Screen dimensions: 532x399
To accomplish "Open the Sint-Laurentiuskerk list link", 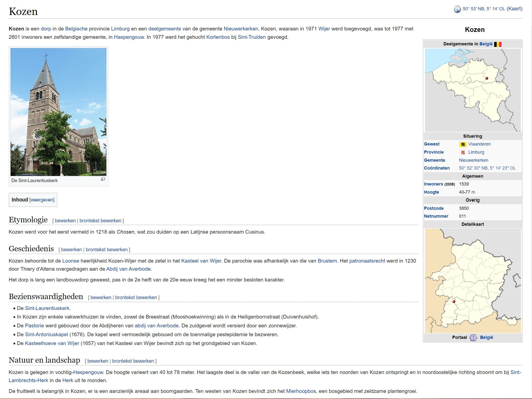I will coord(47,308).
